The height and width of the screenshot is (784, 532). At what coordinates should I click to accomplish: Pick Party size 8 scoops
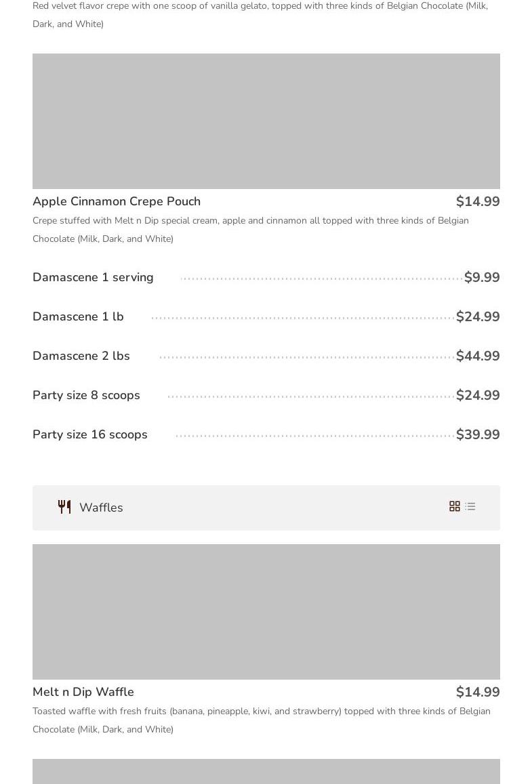click(x=86, y=395)
